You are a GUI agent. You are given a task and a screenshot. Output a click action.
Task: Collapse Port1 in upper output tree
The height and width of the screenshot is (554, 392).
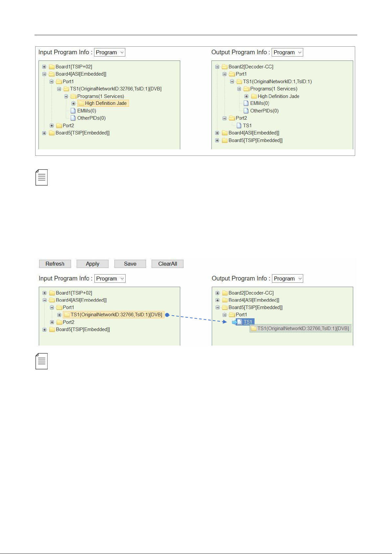tap(224, 74)
